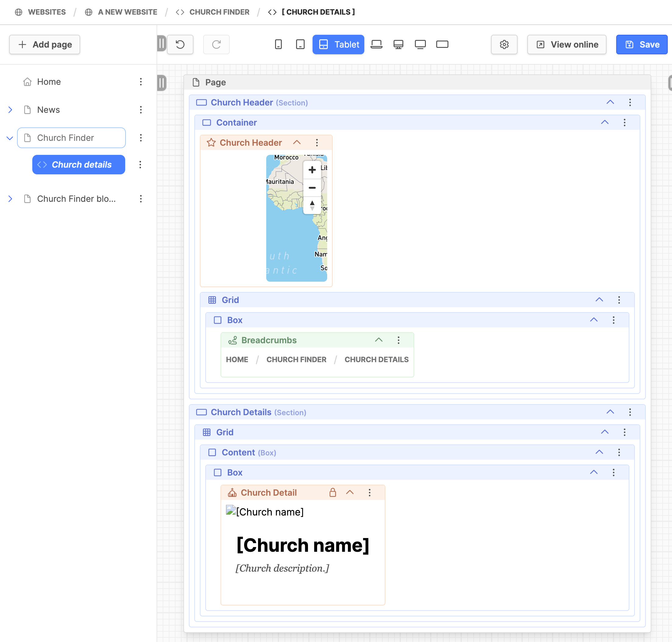Select the desktop monitor viewport icon

398,45
